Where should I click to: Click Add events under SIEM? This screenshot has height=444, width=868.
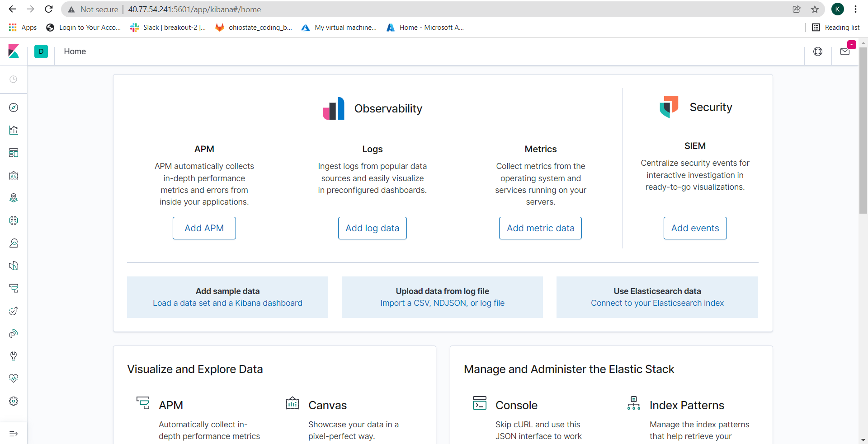click(x=695, y=228)
